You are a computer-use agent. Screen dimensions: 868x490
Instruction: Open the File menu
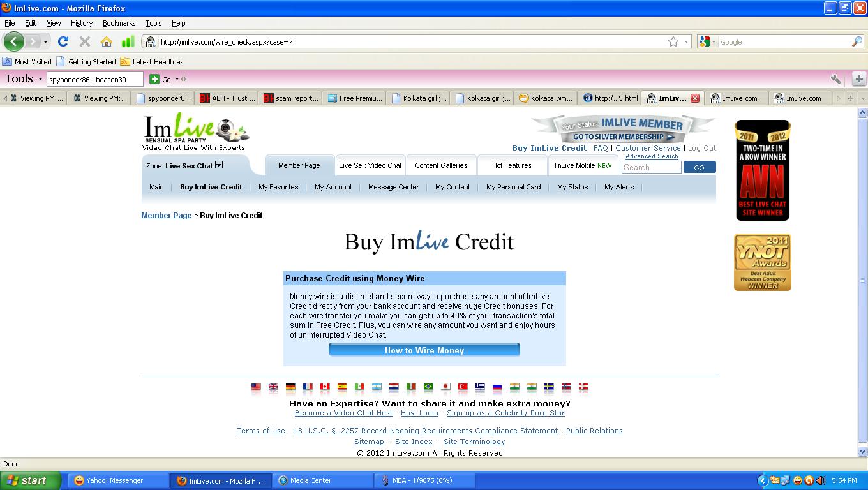pyautogui.click(x=10, y=23)
